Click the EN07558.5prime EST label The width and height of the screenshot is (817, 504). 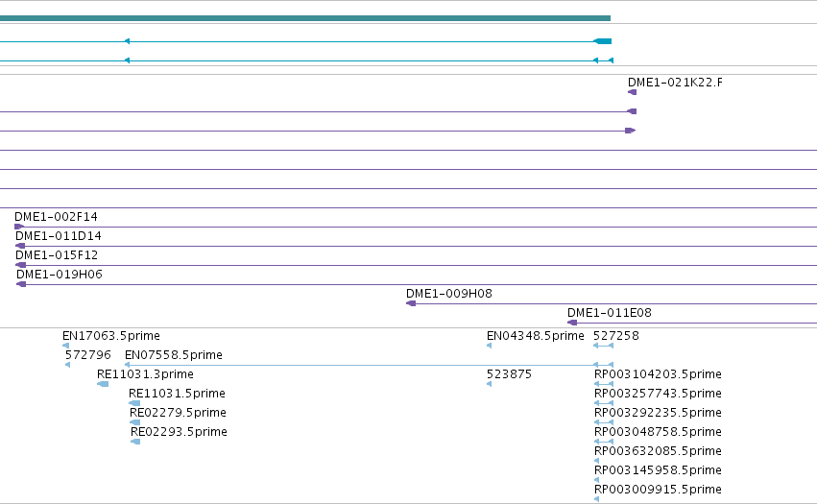click(x=174, y=355)
